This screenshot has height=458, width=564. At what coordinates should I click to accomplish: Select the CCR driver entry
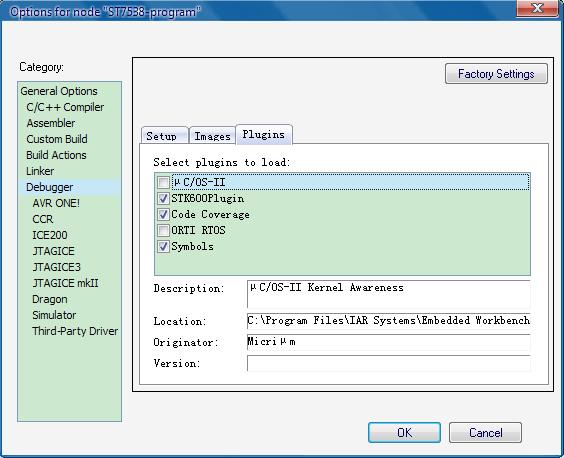tap(43, 219)
